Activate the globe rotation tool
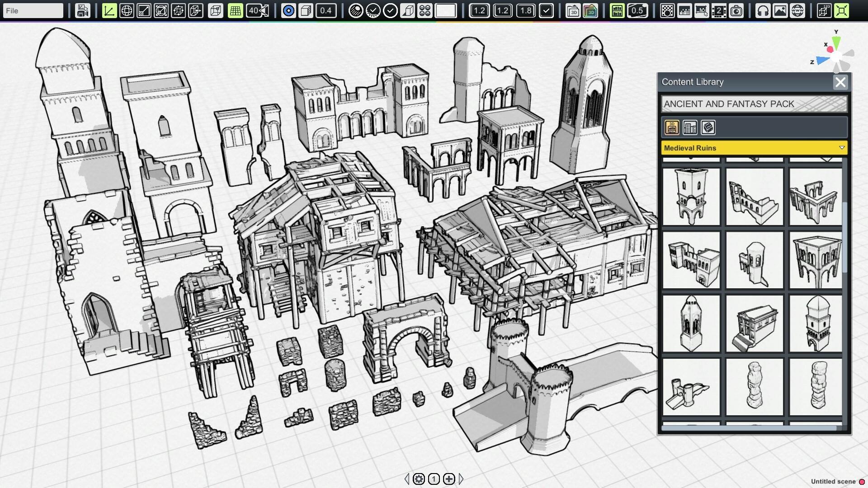 coord(127,10)
